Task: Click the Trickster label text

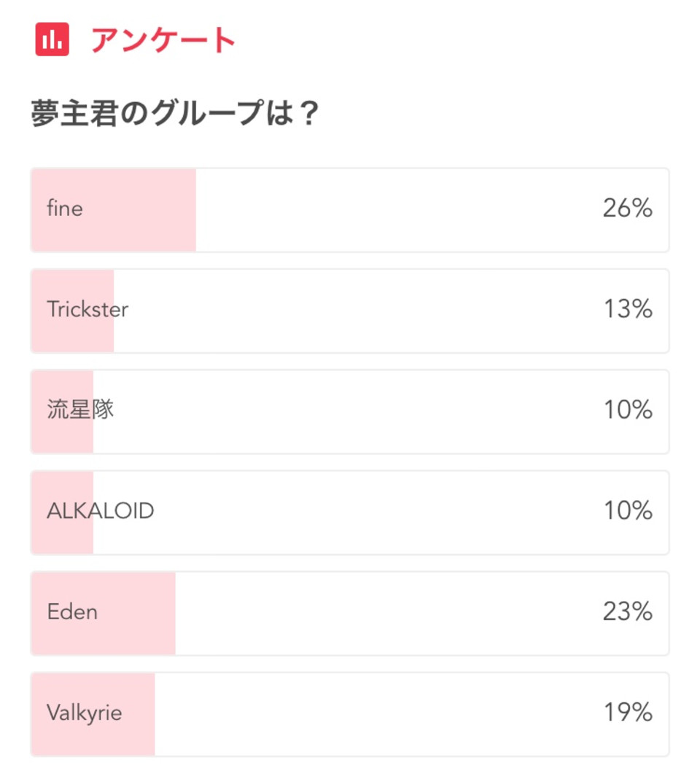Action: click(x=87, y=309)
